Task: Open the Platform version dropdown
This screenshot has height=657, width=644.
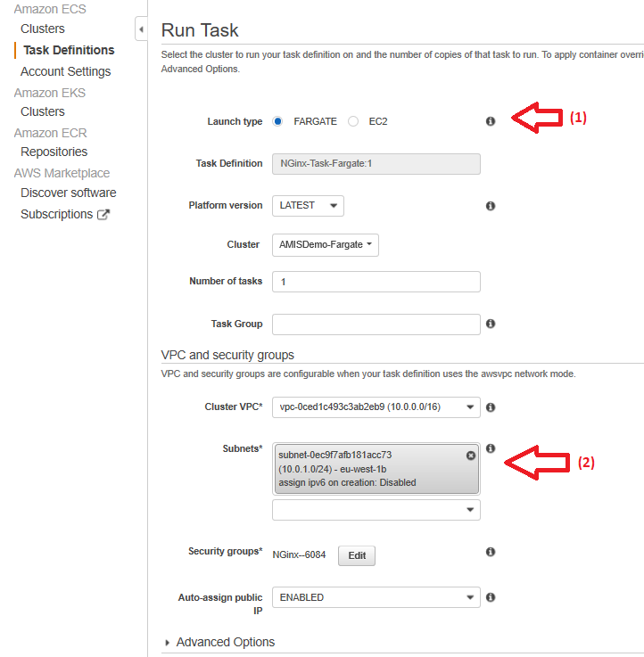Action: click(x=308, y=206)
